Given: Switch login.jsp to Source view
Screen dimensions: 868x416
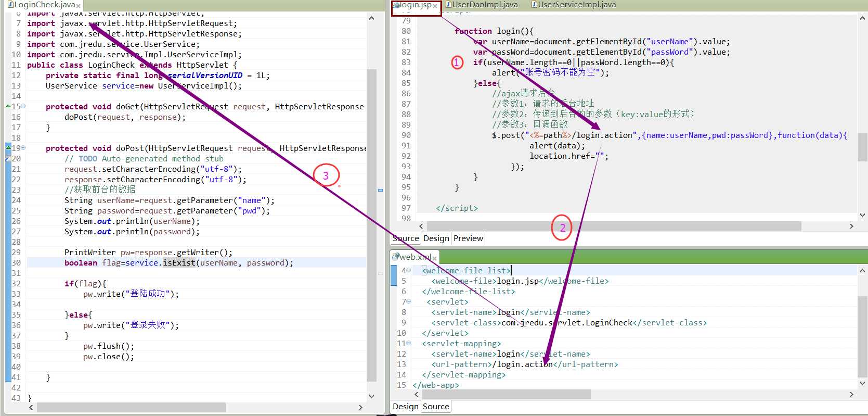Looking at the screenshot, I should tap(406, 238).
